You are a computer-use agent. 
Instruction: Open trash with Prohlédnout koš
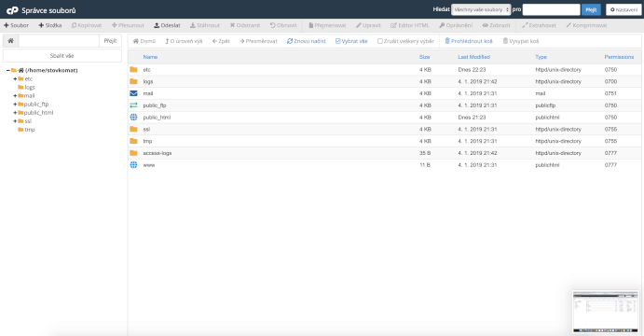point(469,41)
